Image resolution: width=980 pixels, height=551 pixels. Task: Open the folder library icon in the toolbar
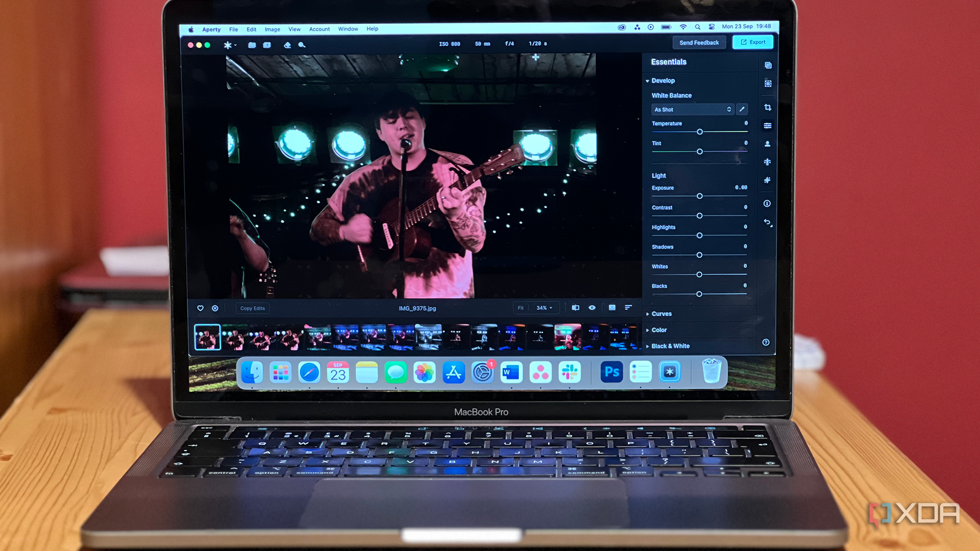252,45
